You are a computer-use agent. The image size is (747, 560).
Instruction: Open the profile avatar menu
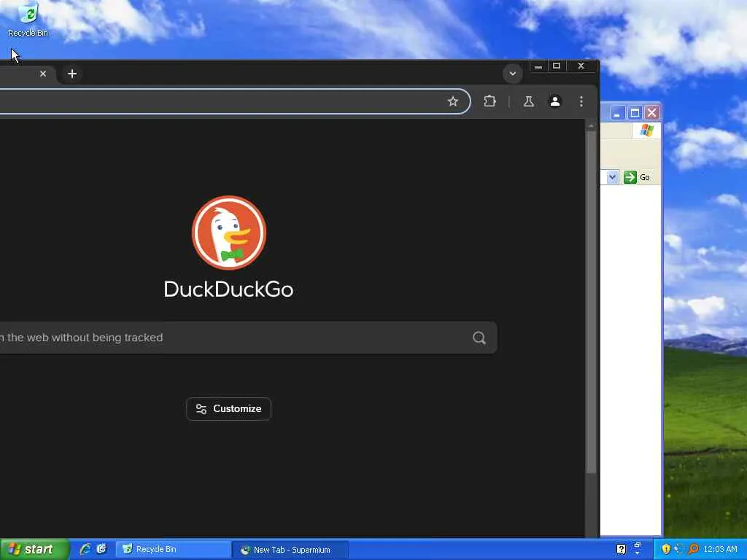[555, 101]
